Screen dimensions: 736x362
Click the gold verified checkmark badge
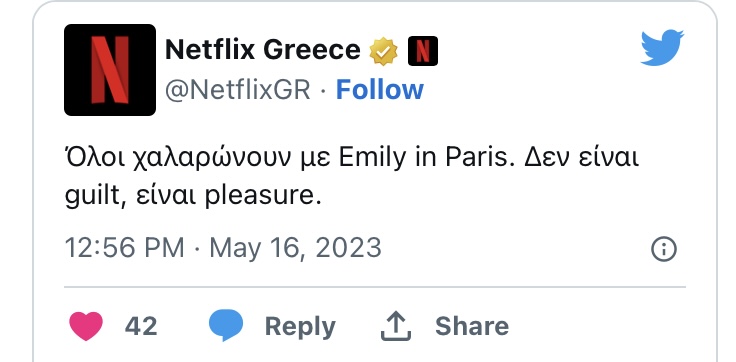[x=383, y=51]
